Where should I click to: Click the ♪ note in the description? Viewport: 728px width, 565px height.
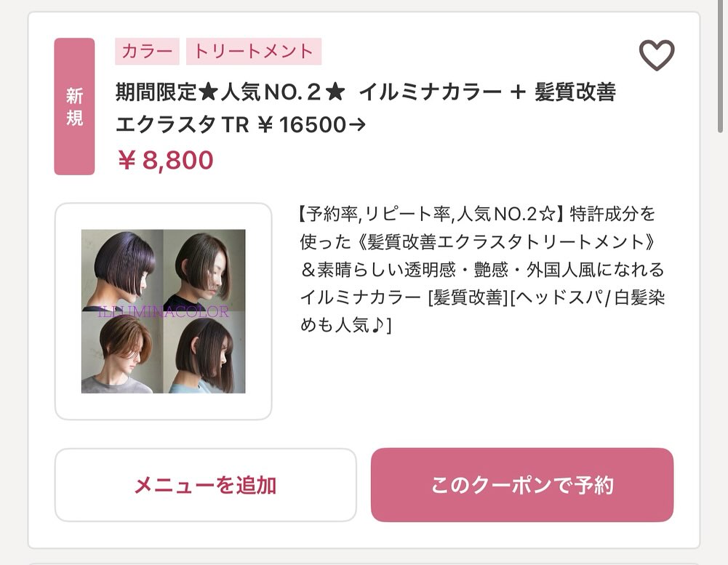pyautogui.click(x=378, y=325)
